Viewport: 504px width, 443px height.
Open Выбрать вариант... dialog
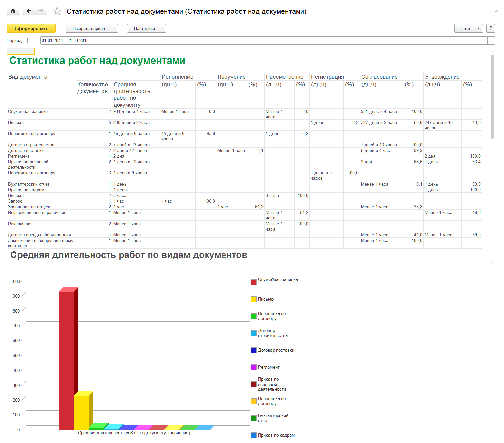click(x=91, y=28)
